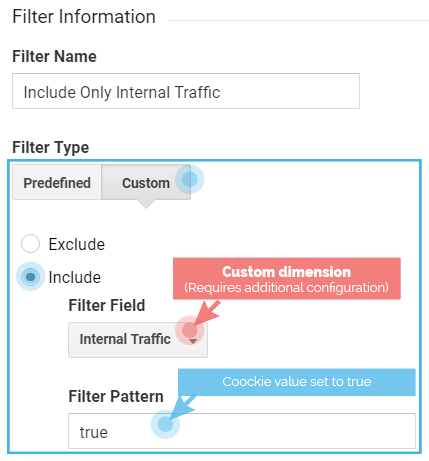Select the Include radio button
This screenshot has width=429, height=461.
click(x=30, y=277)
